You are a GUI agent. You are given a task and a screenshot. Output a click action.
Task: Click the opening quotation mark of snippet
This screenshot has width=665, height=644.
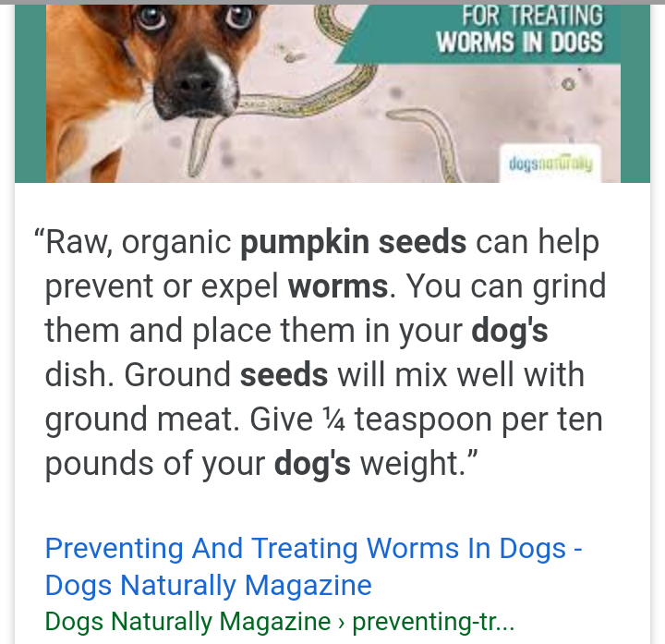pos(39,234)
